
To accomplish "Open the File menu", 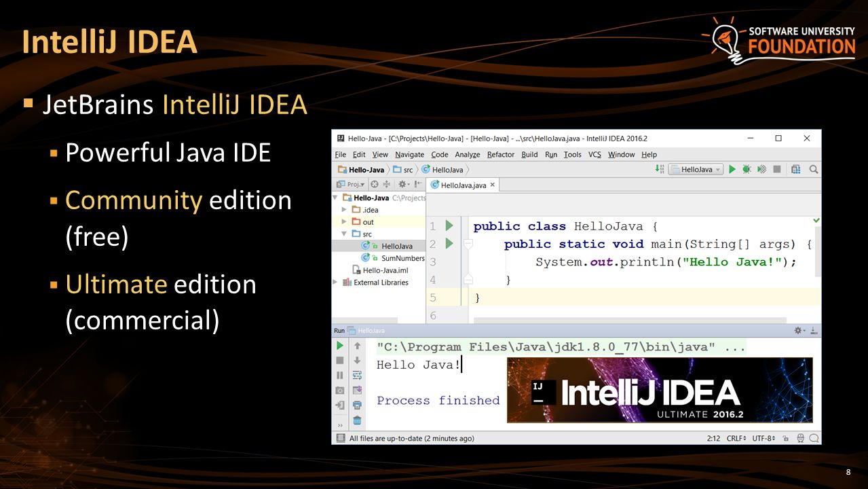I will click(341, 154).
